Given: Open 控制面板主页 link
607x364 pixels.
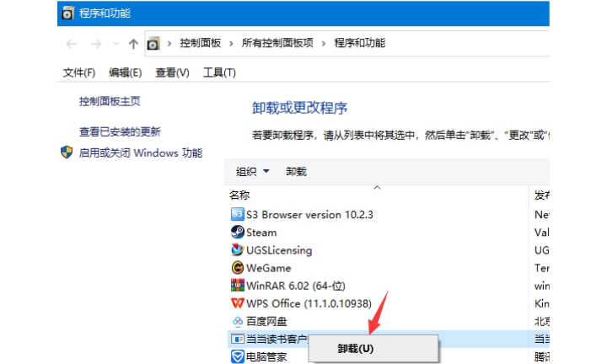Looking at the screenshot, I should (x=110, y=101).
